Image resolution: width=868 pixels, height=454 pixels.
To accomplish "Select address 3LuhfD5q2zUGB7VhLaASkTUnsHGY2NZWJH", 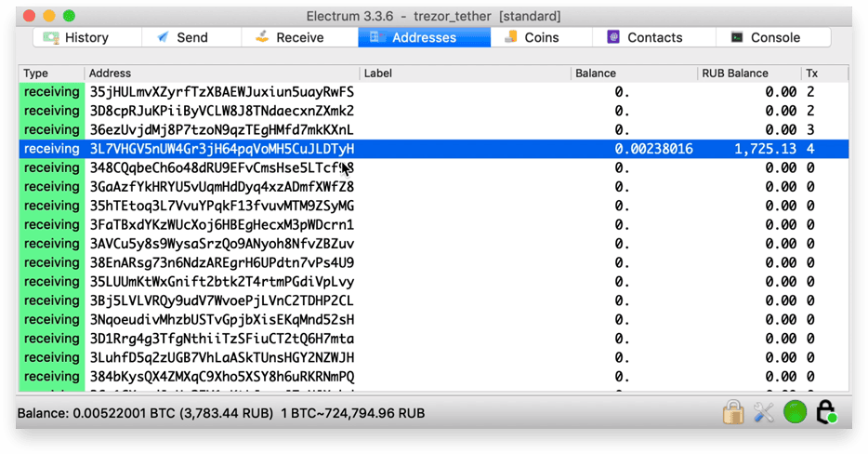I will pos(221,357).
